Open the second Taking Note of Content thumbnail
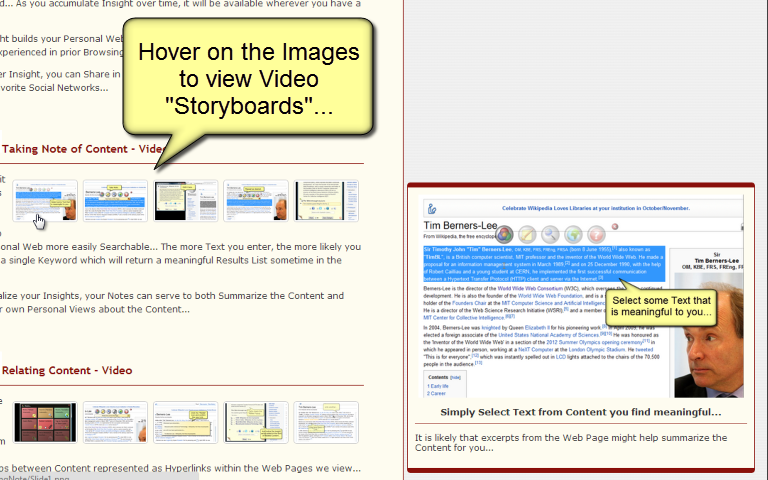 point(115,201)
